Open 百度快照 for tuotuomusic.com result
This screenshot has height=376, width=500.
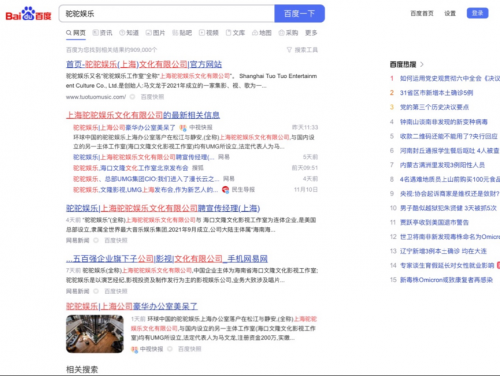coord(152,97)
